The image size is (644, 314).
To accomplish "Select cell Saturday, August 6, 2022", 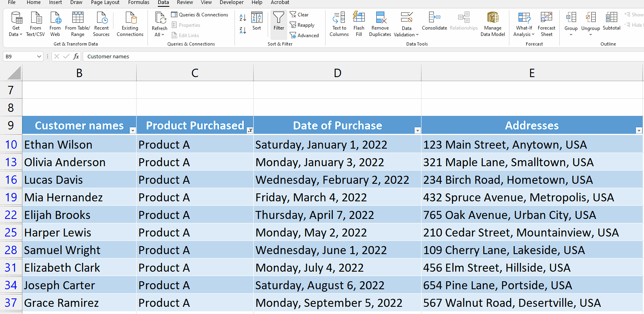I will (337, 285).
